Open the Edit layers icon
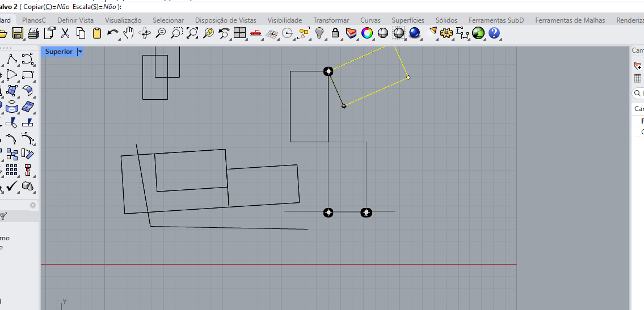The width and height of the screenshot is (644, 310). 351,33
